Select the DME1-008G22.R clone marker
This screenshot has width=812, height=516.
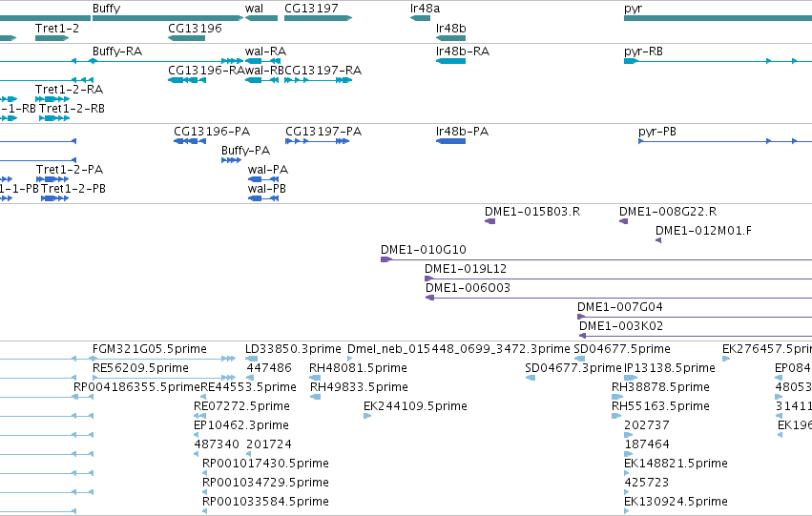[x=623, y=221]
